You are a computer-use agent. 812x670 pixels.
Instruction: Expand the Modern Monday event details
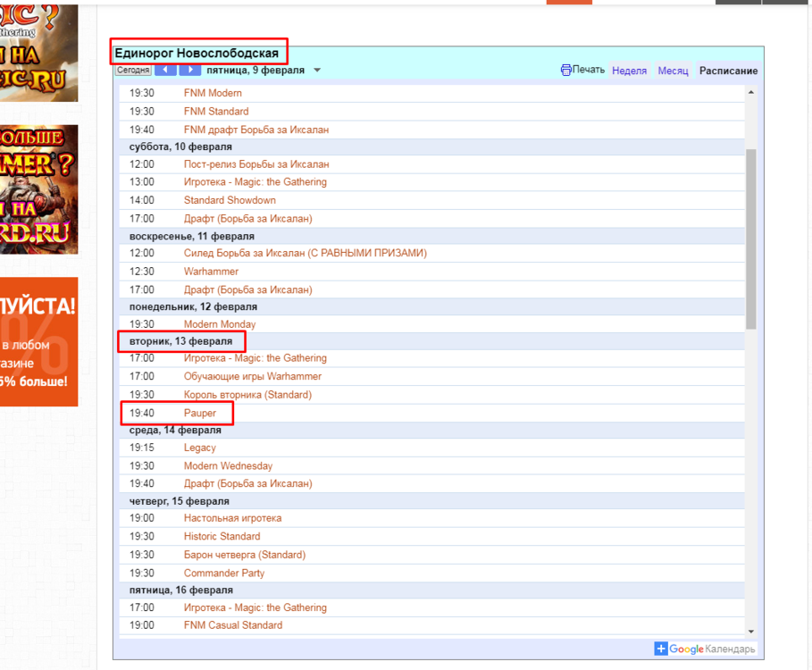[x=220, y=324]
